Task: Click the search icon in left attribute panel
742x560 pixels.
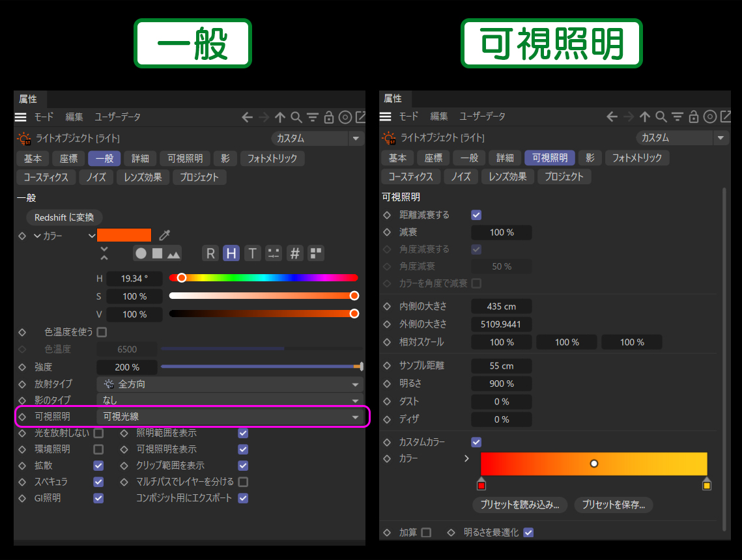Action: point(296,117)
